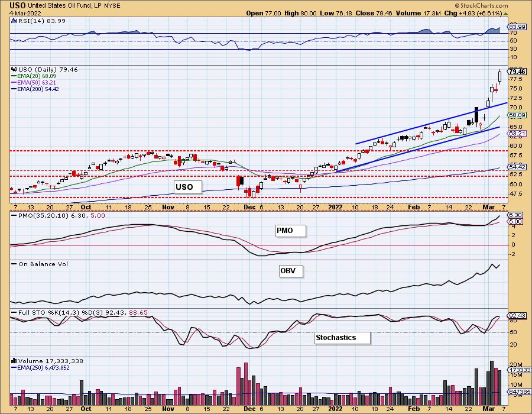This screenshot has height=414, width=532.
Task: Click the green up-arrow next to Chg value
Action: coord(505,14)
